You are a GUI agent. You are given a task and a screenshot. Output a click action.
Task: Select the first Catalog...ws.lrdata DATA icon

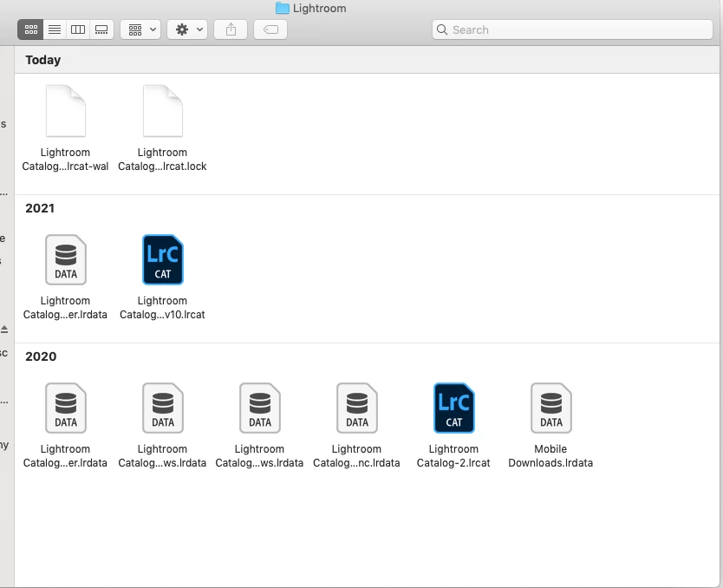click(x=163, y=408)
